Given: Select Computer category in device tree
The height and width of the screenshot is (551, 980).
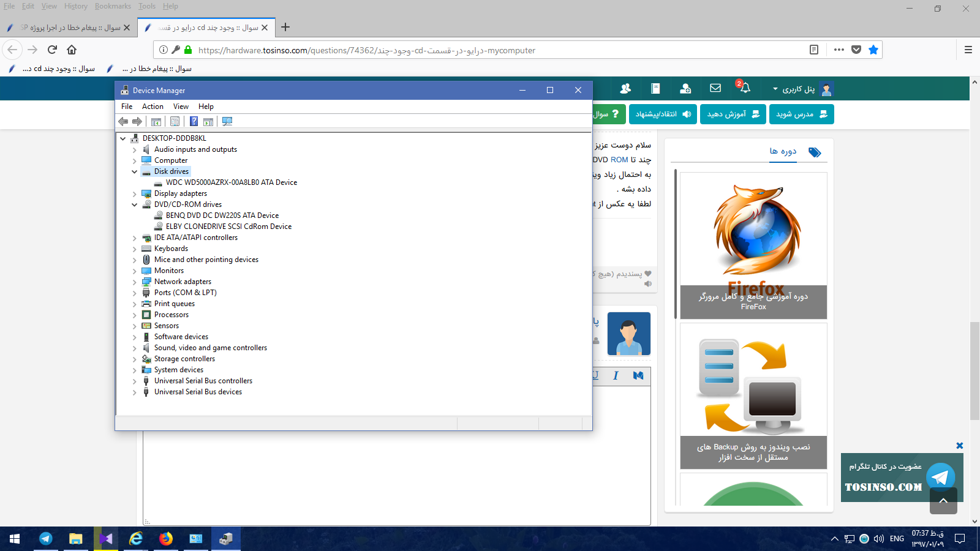Looking at the screenshot, I should click(x=170, y=160).
